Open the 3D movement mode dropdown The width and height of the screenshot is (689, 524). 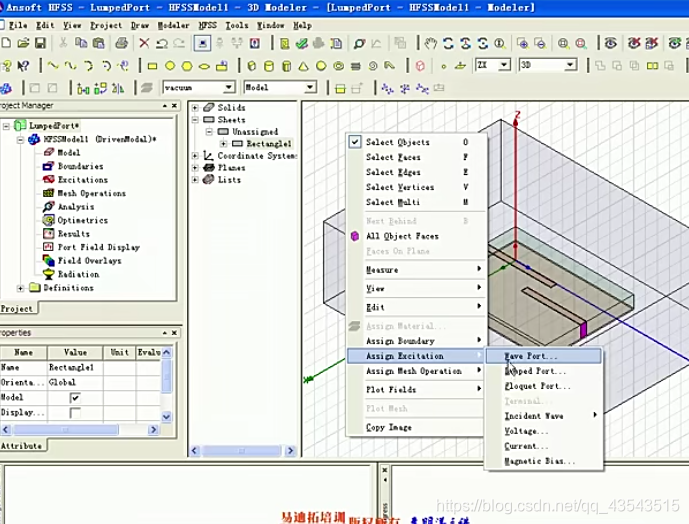[570, 65]
